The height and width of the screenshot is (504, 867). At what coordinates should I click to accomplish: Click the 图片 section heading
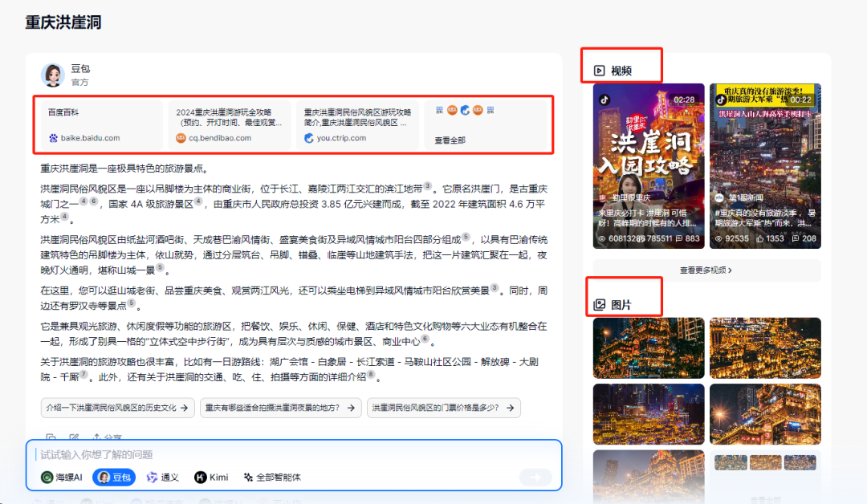[621, 304]
